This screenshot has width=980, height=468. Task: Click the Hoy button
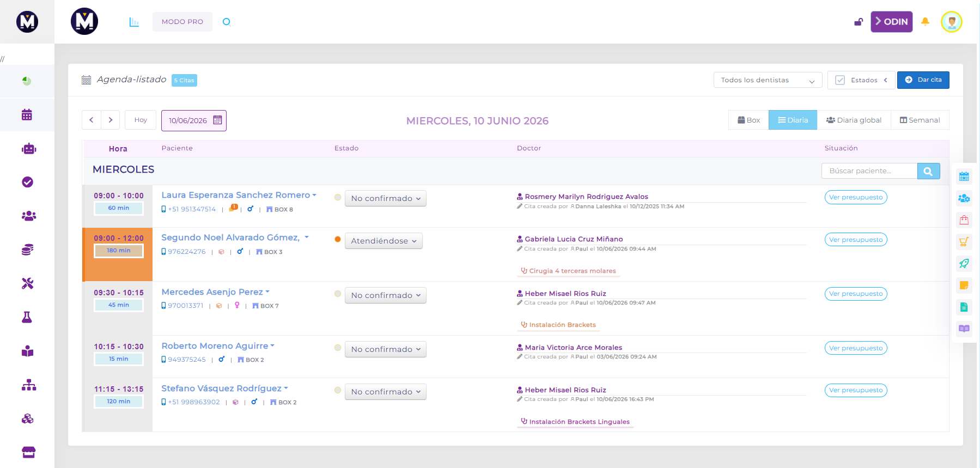pos(141,120)
